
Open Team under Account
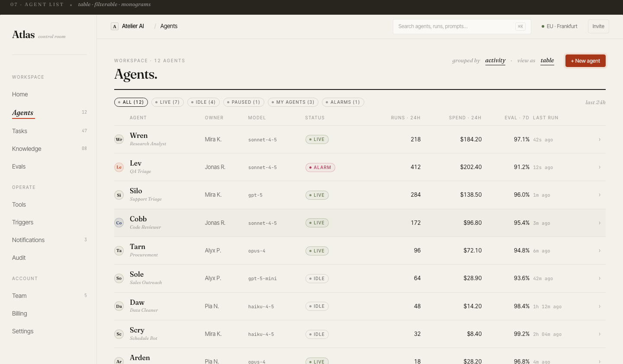[x=19, y=296]
